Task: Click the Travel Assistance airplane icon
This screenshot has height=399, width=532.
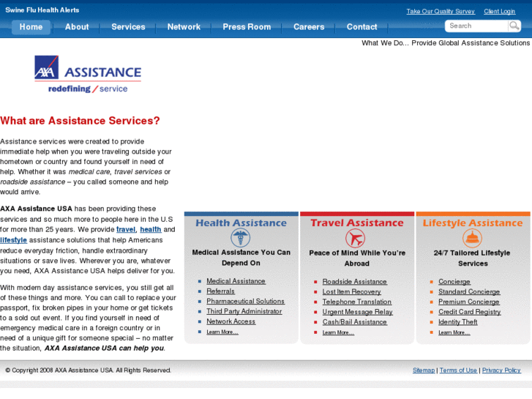Action: coord(355,238)
